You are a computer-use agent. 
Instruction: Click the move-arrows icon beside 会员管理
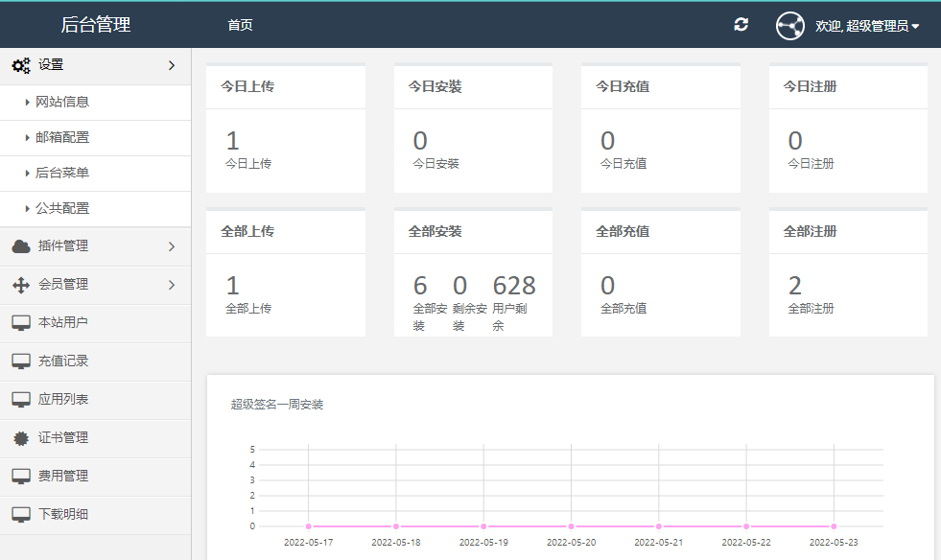point(21,285)
